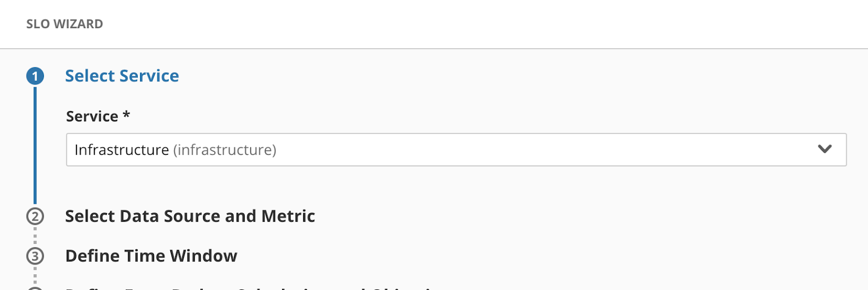Select the Service combo box showing Infrastructure
The height and width of the screenshot is (290, 868).
[456, 150]
